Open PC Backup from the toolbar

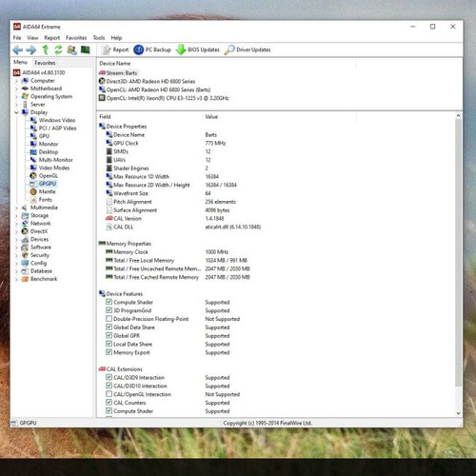(x=152, y=50)
